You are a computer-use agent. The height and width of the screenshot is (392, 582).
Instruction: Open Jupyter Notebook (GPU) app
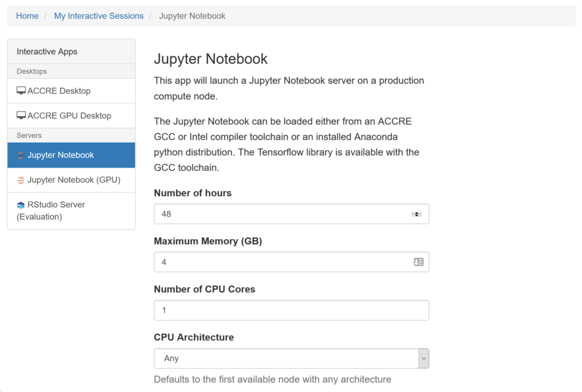coord(71,180)
